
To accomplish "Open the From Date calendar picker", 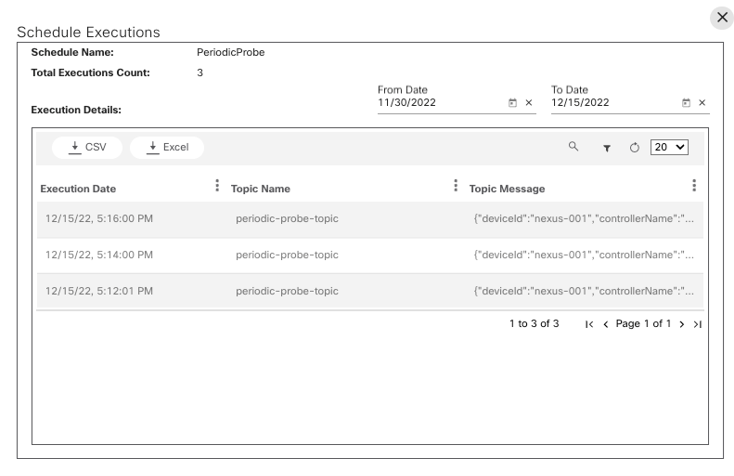I will pos(513,103).
